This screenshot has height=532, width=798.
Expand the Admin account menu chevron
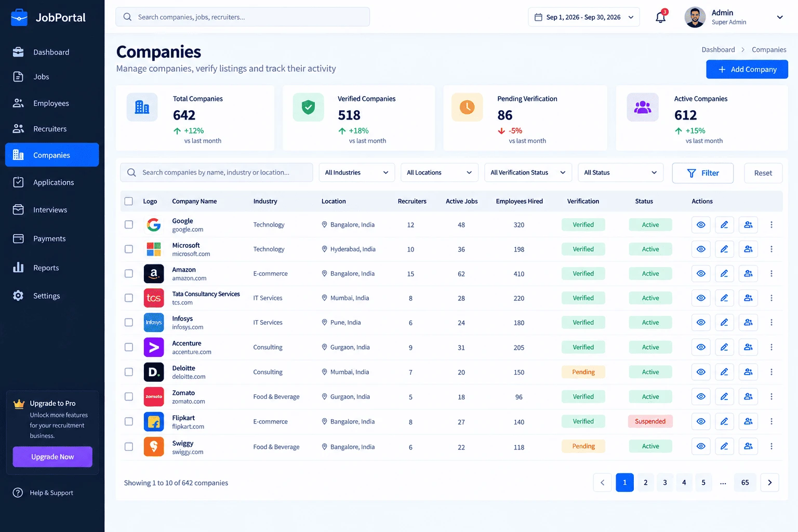pos(780,17)
